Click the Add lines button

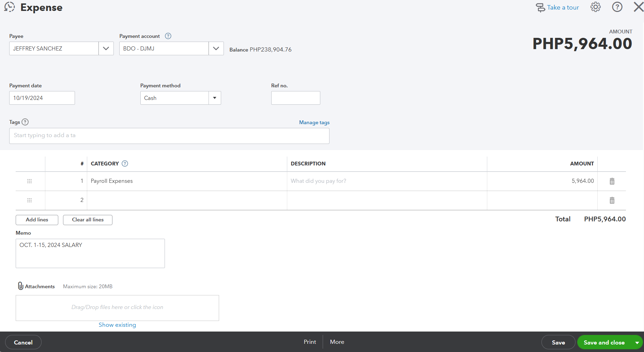point(37,220)
